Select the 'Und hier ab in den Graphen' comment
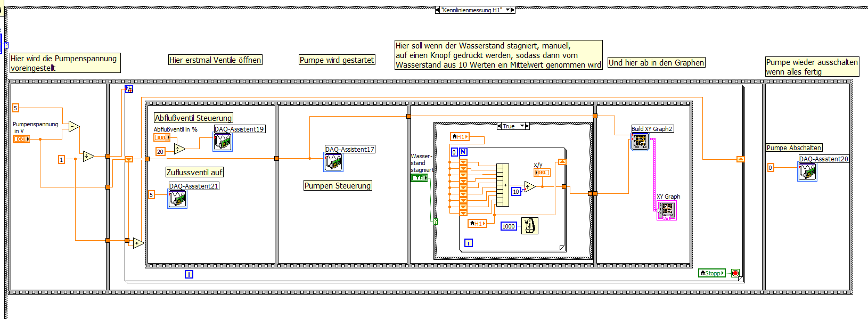This screenshot has width=868, height=319. coord(657,63)
